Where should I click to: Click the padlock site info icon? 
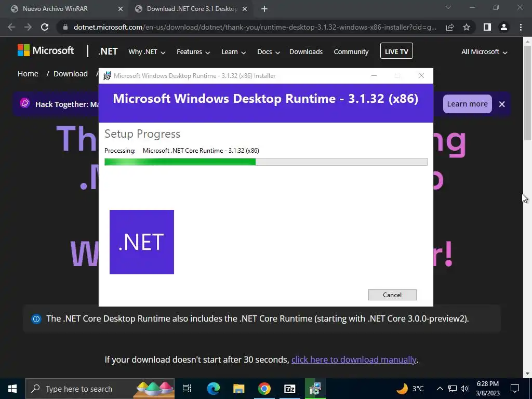65,27
